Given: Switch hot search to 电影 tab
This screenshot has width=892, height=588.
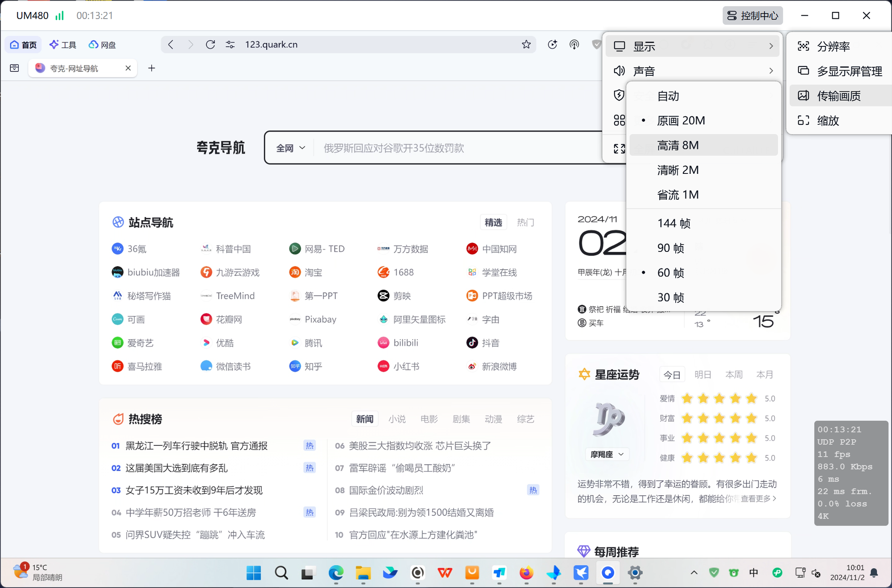Looking at the screenshot, I should 429,419.
